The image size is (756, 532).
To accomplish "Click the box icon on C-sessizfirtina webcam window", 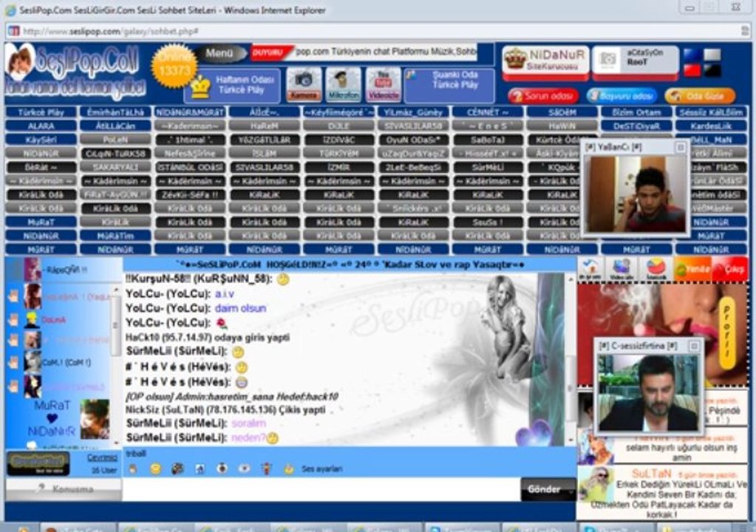I will 694,346.
